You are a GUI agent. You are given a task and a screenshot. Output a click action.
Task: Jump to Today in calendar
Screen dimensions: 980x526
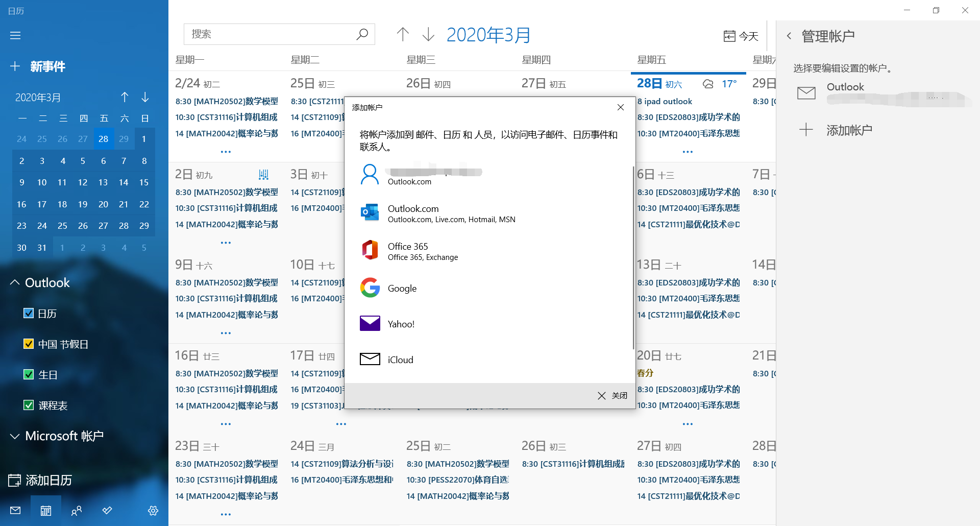pos(741,36)
